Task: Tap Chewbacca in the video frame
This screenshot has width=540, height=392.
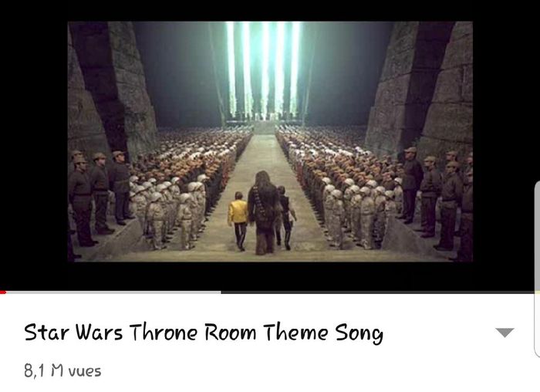Action: (264, 212)
